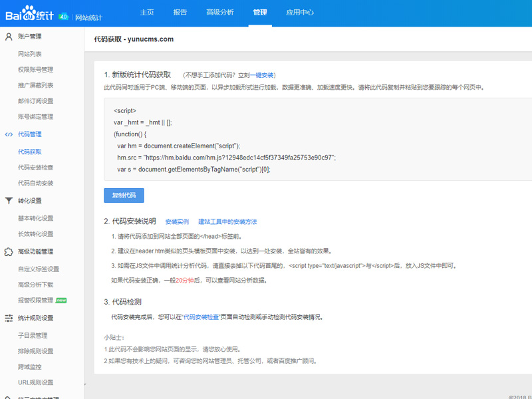
Task: Open the 安装实例 link
Action: 177,221
